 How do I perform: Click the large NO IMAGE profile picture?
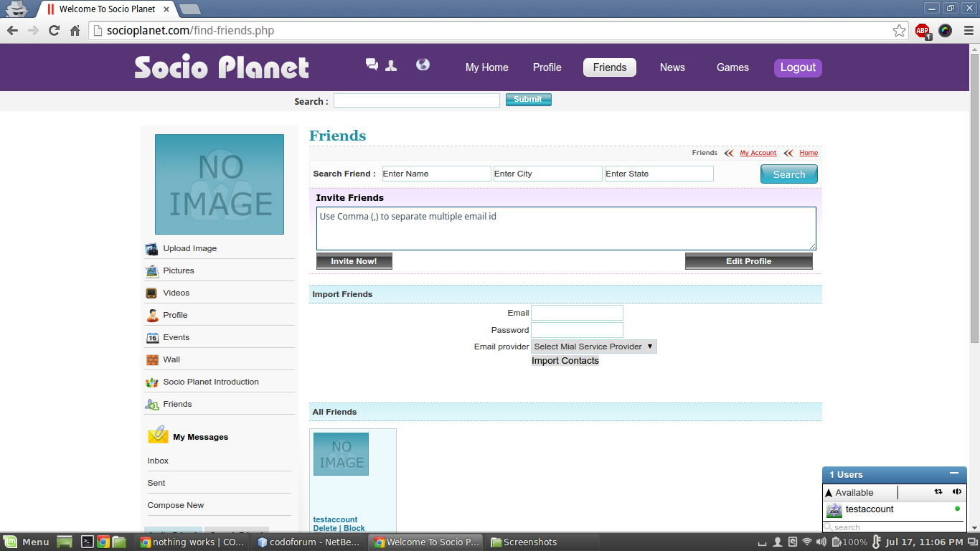click(x=220, y=184)
